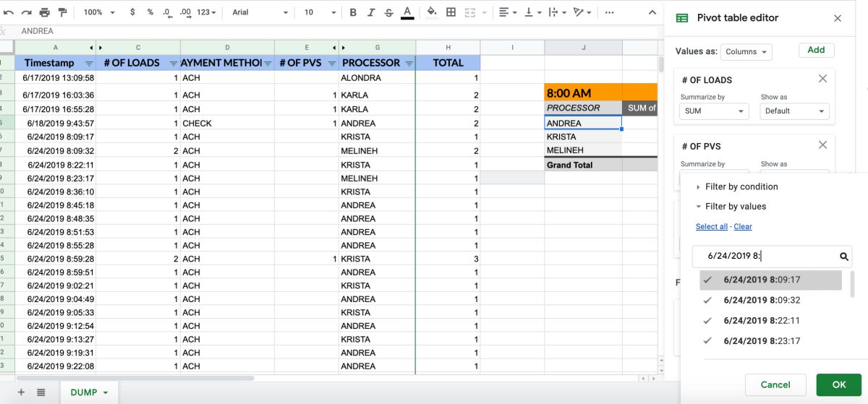Increase decimal places
Image resolution: width=868 pixels, height=404 pixels.
[184, 12]
